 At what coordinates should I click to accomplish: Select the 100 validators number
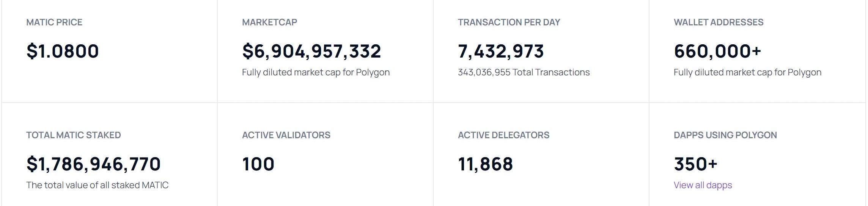258,164
